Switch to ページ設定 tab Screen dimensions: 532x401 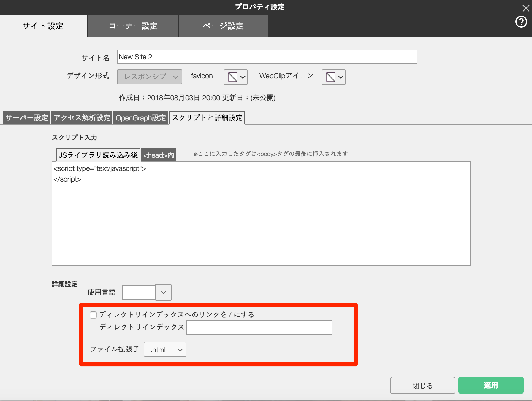point(223,26)
